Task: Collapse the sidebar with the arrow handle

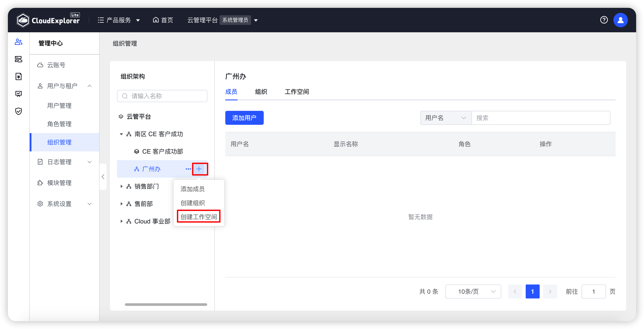Action: [x=103, y=177]
